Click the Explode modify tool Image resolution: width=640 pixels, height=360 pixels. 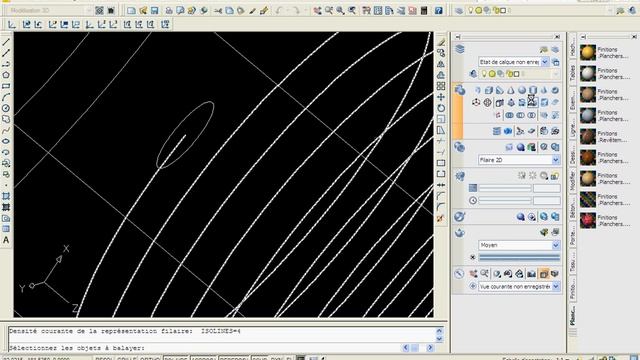441,218
